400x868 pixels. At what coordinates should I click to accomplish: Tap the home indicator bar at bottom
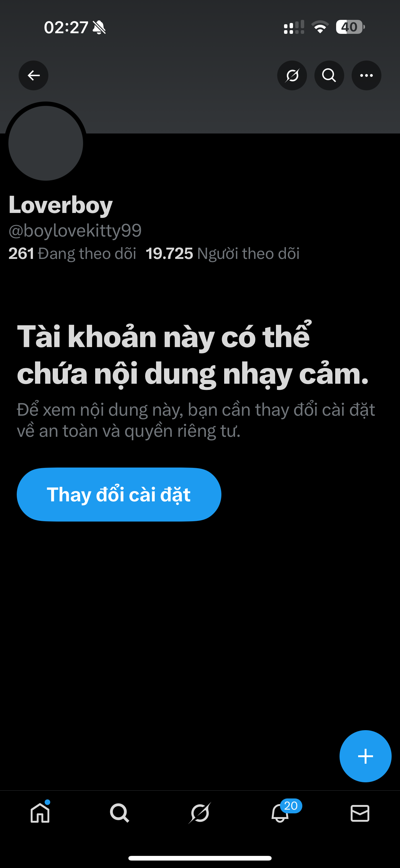(x=200, y=858)
